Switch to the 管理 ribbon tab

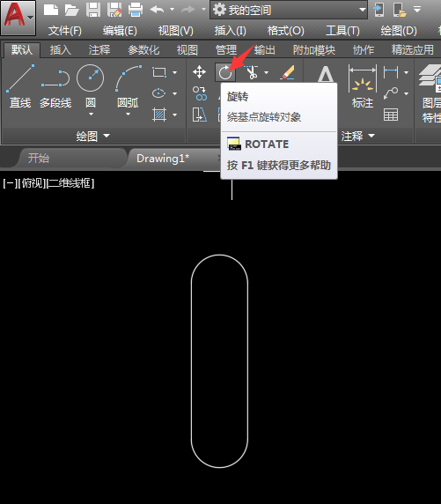tap(226, 50)
